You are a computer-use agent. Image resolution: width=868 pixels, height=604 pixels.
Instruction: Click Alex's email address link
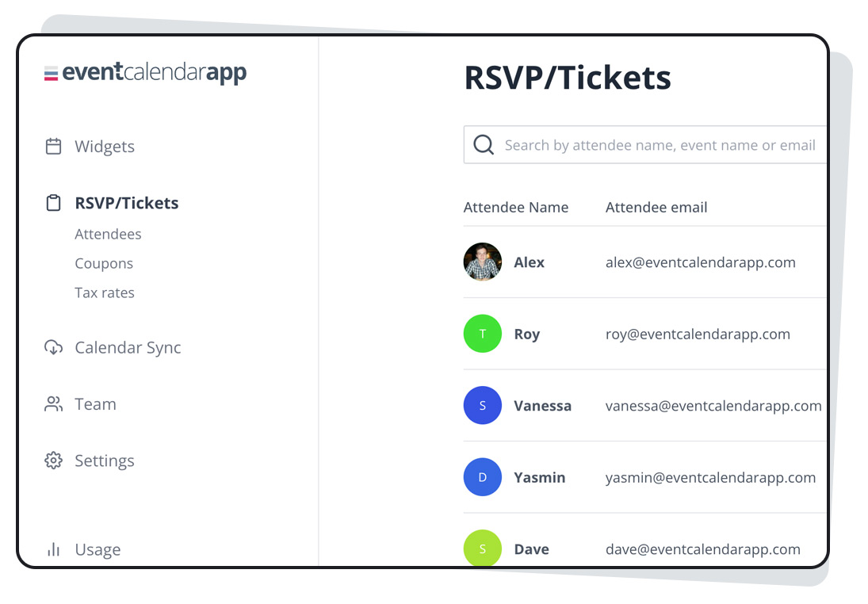point(701,262)
